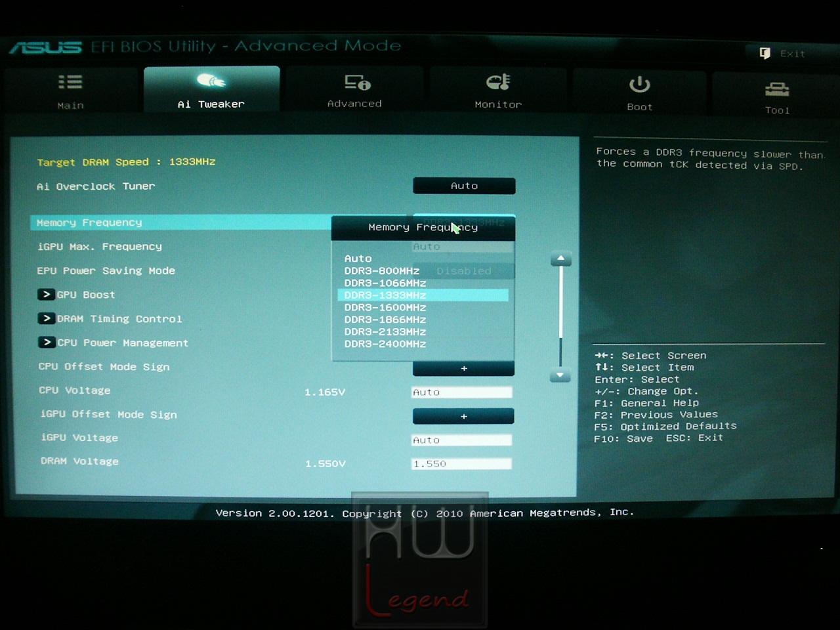Click the Target DRAM Speed 1333MHz text
The height and width of the screenshot is (630, 840).
click(126, 162)
